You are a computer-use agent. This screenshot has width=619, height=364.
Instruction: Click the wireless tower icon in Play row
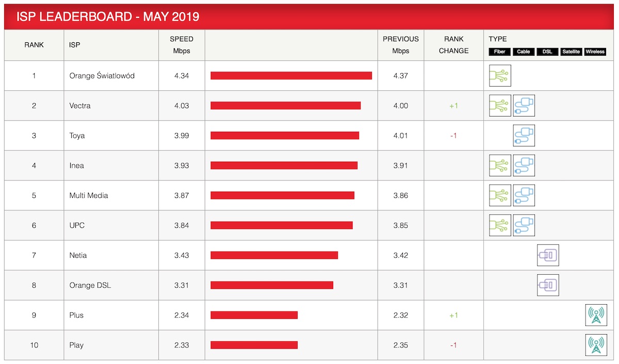click(596, 345)
